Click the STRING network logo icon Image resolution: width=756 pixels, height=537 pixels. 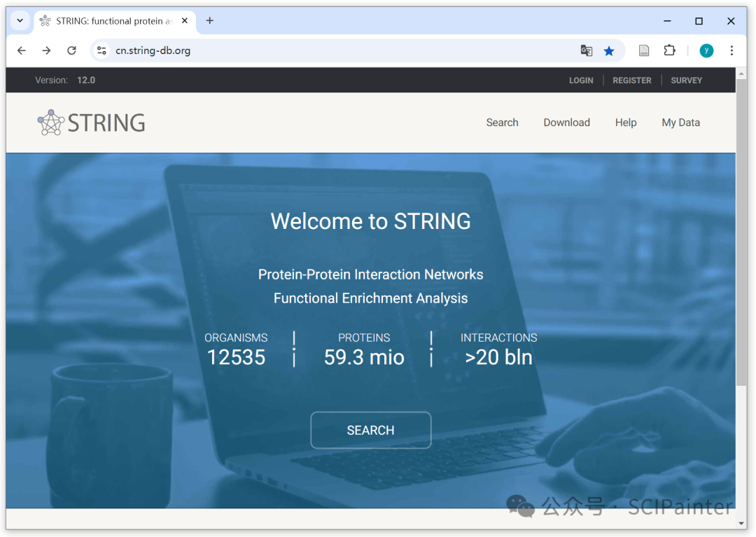(x=51, y=123)
